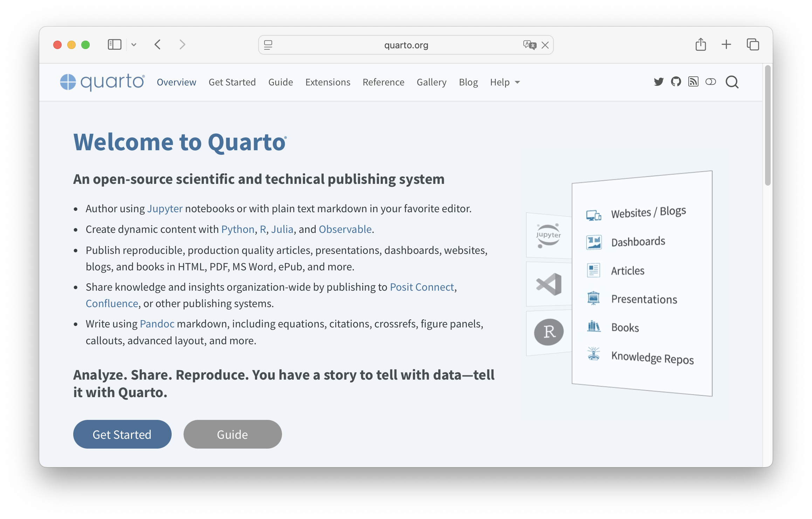Screen dimensions: 812x519
Task: Click the Jupyter logo tile
Action: [549, 236]
